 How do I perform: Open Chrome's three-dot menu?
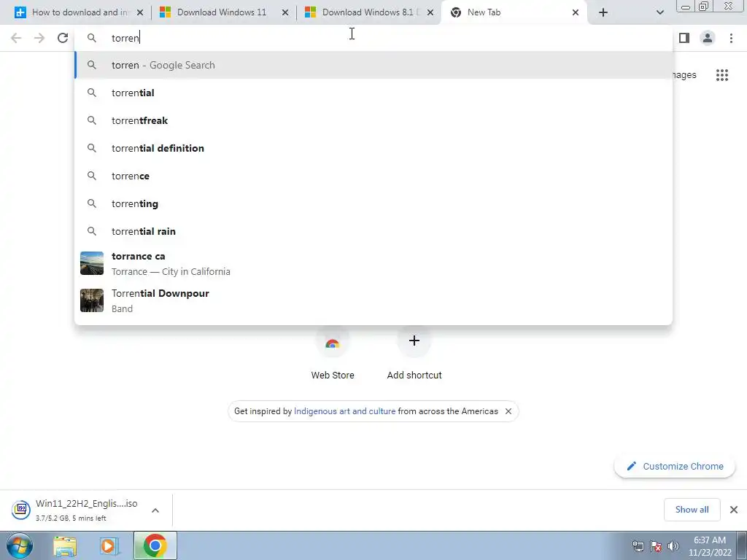tap(731, 38)
